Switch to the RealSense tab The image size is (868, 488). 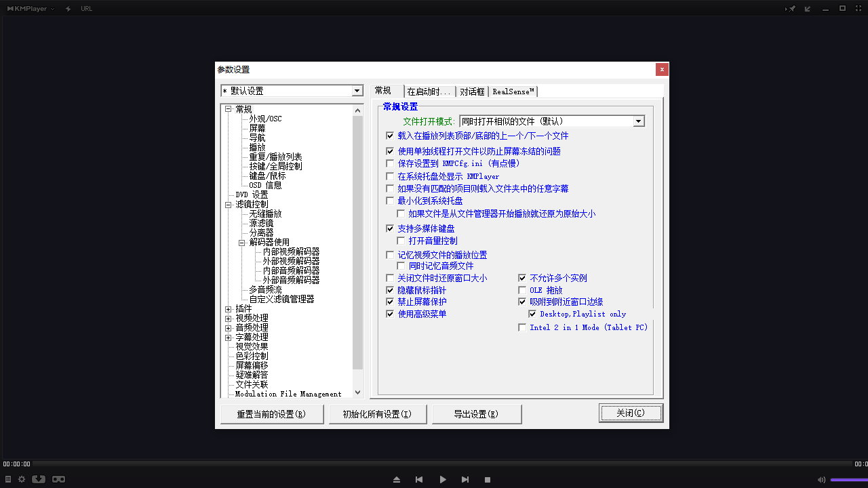513,90
